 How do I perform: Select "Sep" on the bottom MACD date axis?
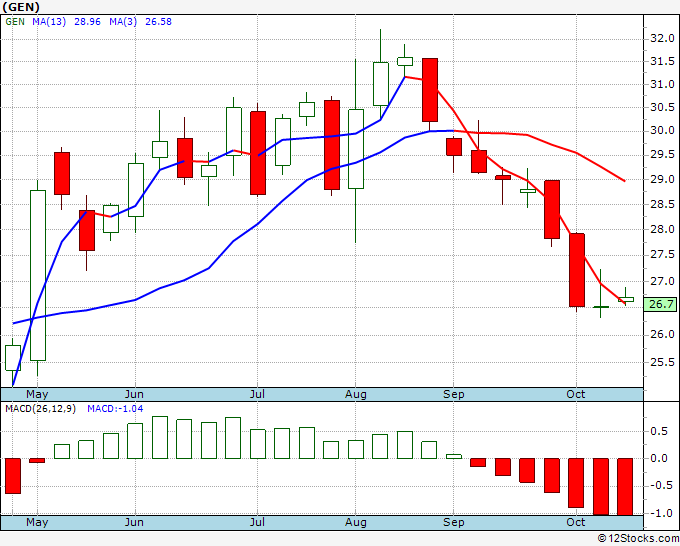click(x=454, y=522)
